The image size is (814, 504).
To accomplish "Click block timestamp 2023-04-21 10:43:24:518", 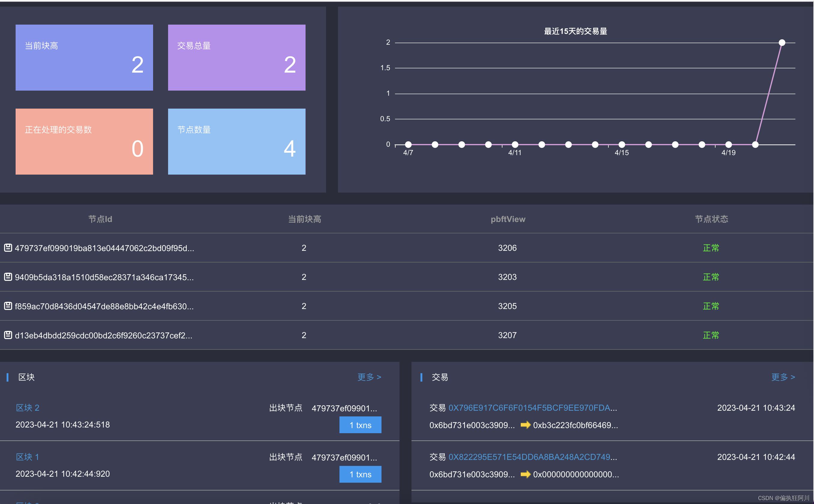I will (x=63, y=424).
